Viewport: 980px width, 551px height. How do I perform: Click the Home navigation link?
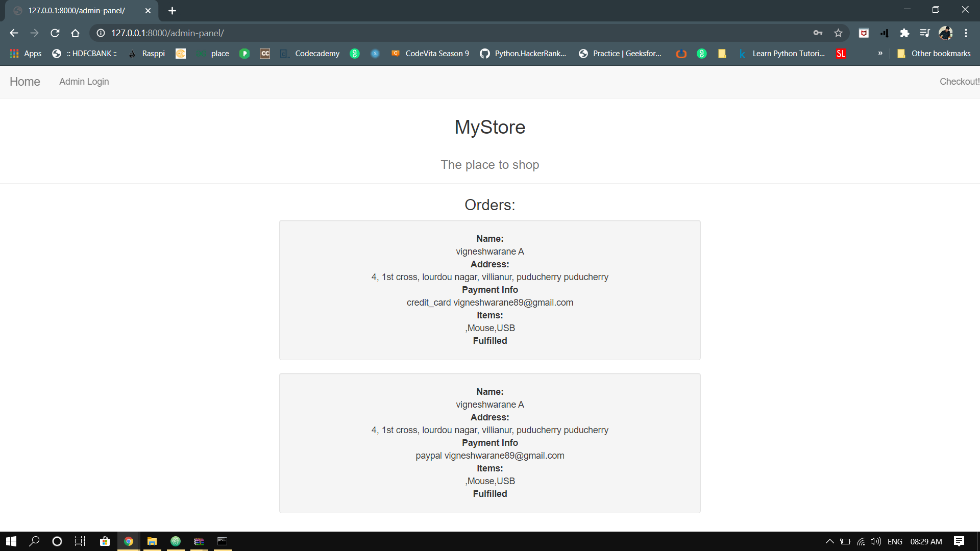click(x=24, y=82)
